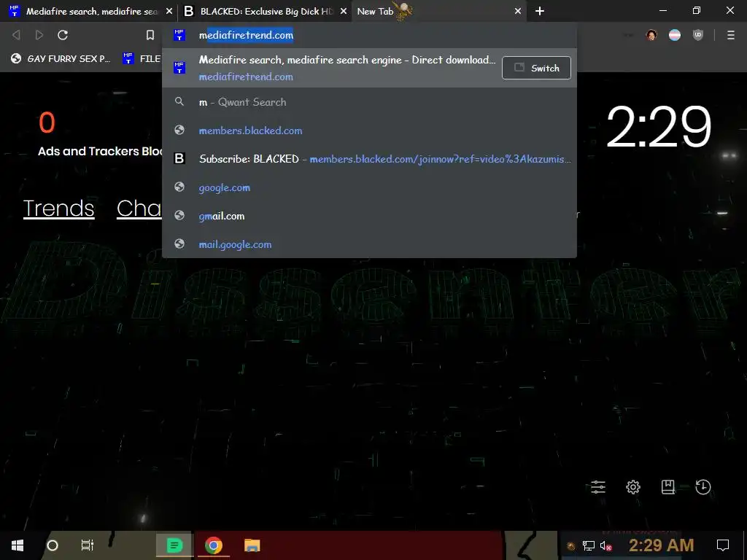Open Windows Start menu
747x560 pixels.
[18, 545]
